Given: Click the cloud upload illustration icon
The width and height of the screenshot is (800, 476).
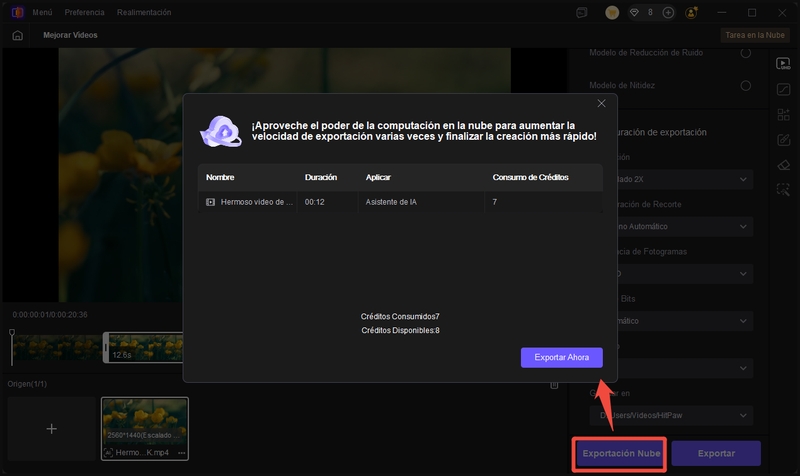Looking at the screenshot, I should (x=221, y=131).
